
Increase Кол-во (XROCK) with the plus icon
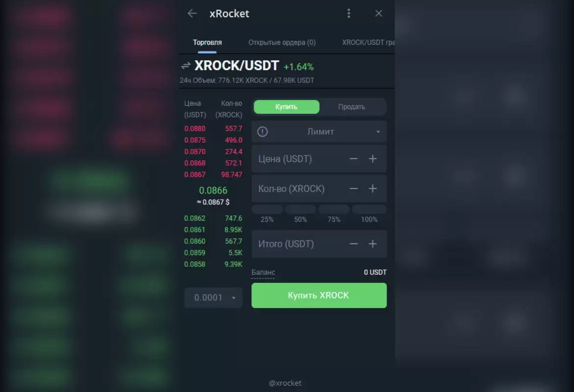pyautogui.click(x=373, y=189)
